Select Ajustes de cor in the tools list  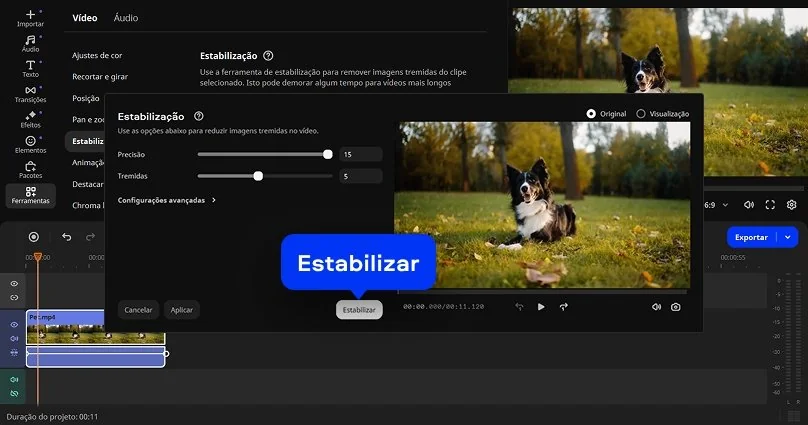[97, 56]
